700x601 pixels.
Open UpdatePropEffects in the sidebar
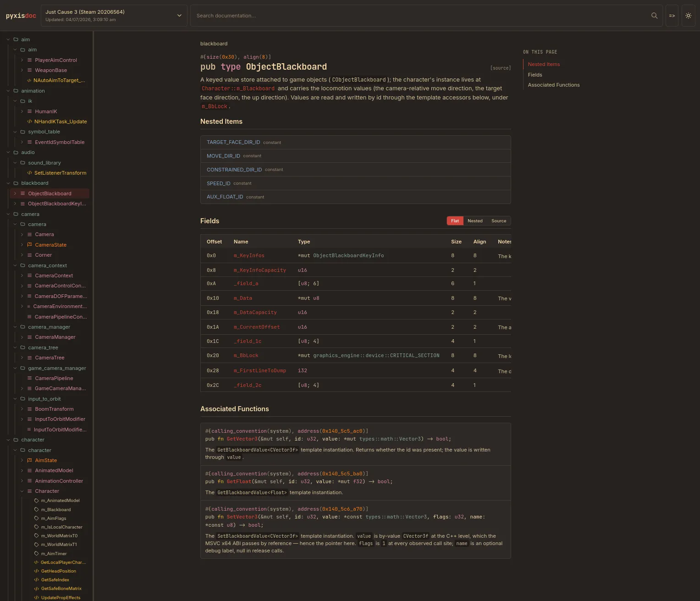point(61,597)
